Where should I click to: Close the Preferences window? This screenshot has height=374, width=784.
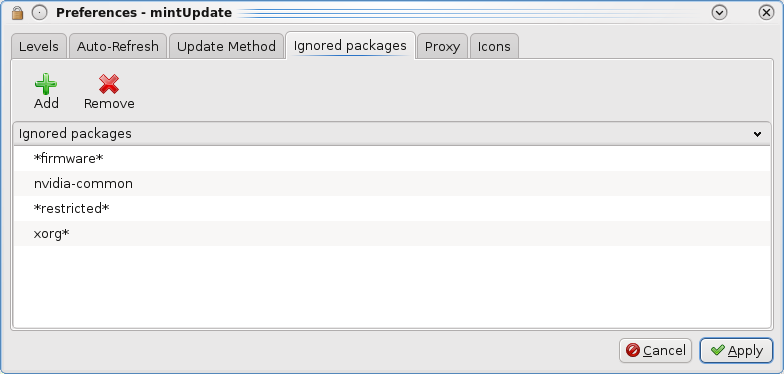point(766,13)
